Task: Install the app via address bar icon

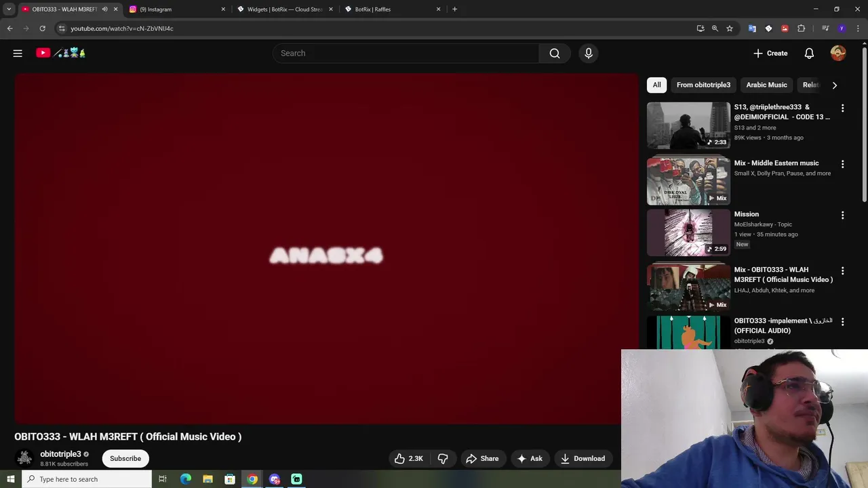Action: (701, 28)
